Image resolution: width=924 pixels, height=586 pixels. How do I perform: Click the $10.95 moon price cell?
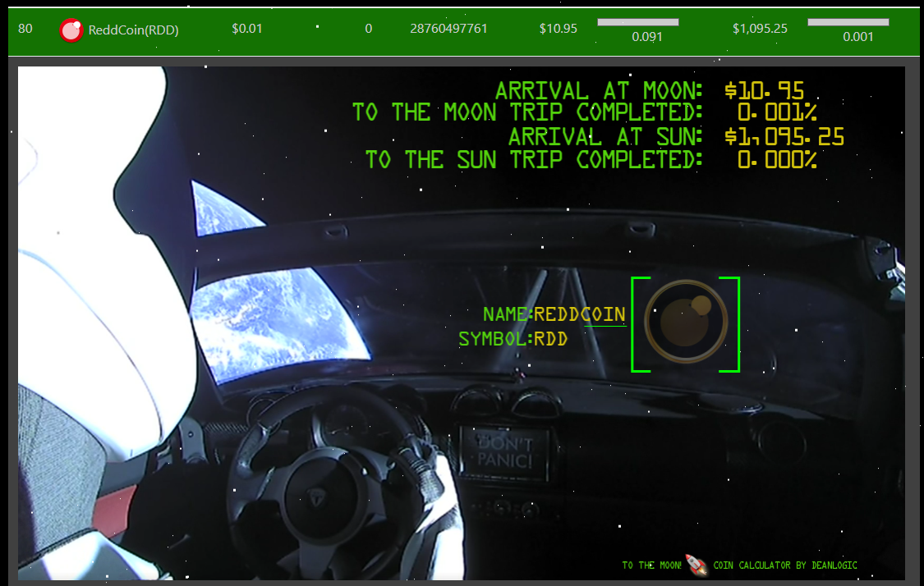tap(558, 28)
